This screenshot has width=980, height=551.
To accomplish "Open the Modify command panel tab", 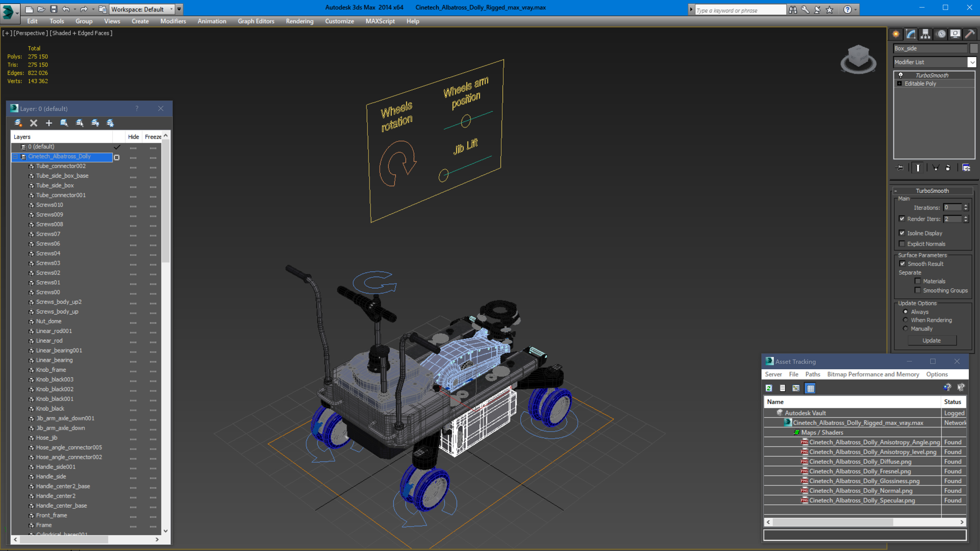I will pos(911,34).
